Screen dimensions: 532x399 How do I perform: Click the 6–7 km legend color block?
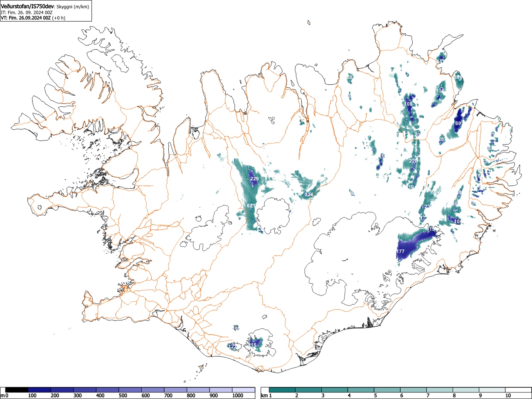(x=414, y=390)
